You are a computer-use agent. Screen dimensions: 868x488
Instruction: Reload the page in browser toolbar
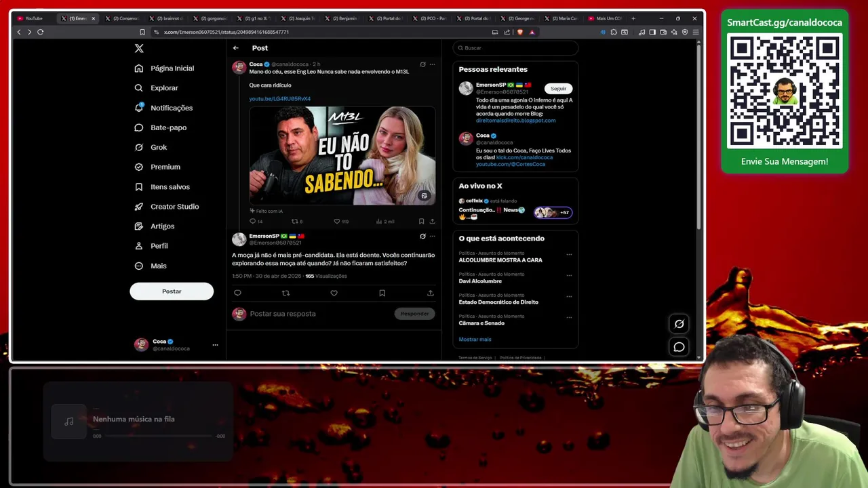40,32
